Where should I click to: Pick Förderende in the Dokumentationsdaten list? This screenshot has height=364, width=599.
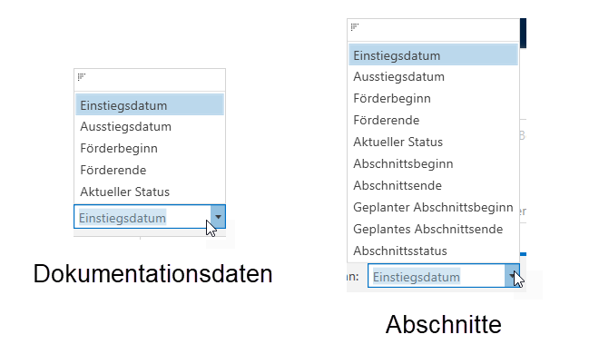click(113, 170)
